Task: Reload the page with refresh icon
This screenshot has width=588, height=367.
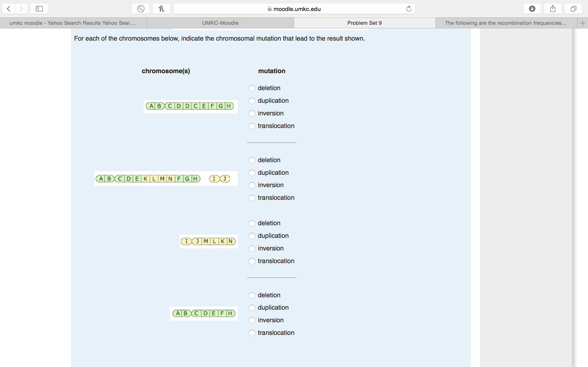Action: (x=409, y=9)
